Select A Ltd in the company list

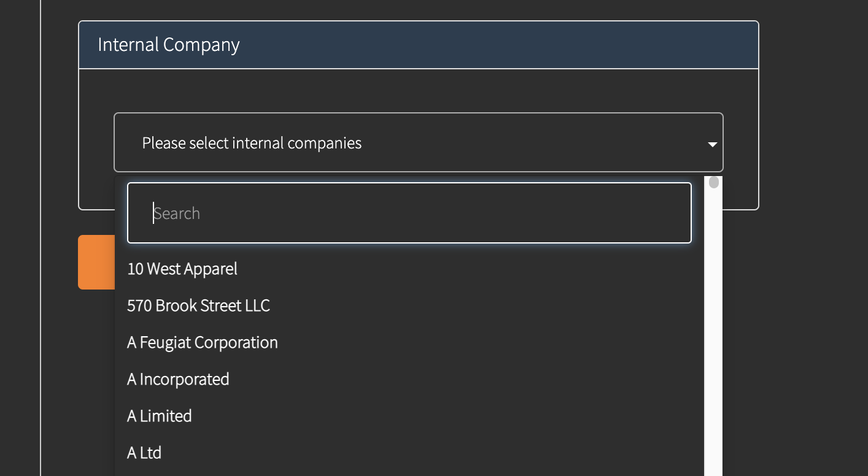(x=144, y=453)
